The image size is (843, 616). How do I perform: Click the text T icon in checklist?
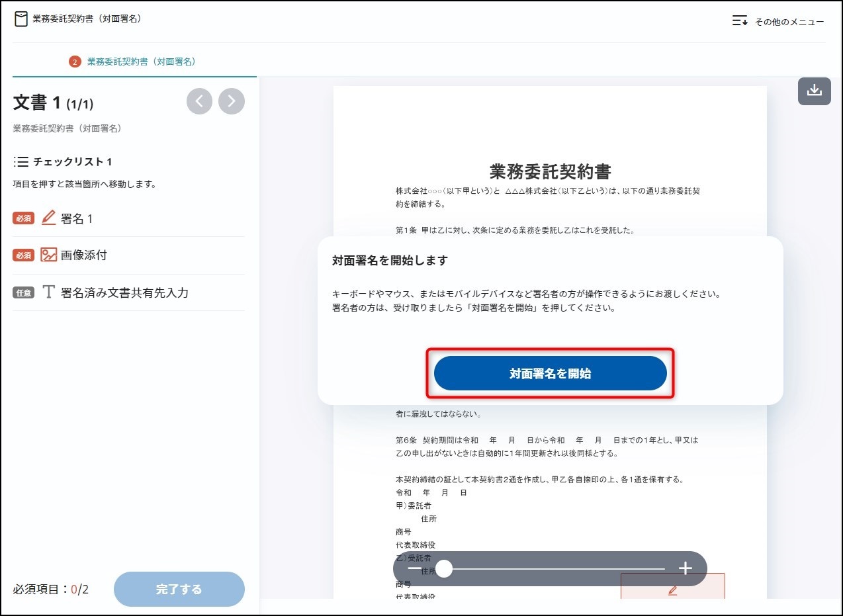tap(48, 292)
